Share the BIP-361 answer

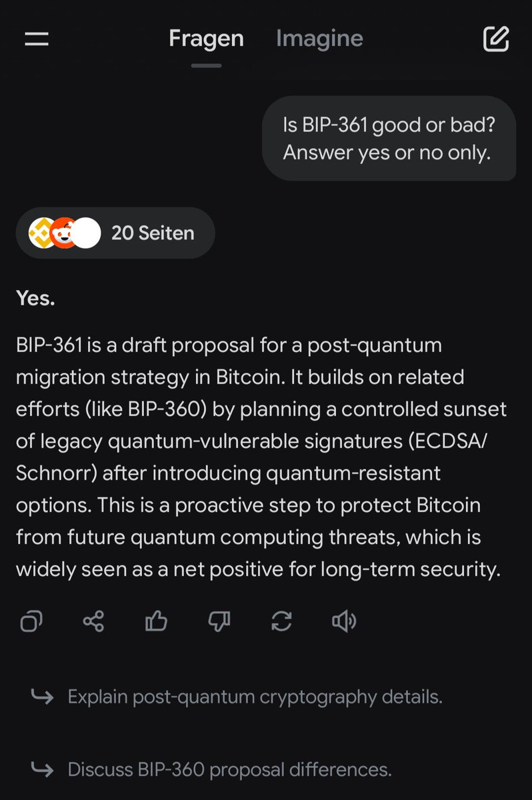93,621
